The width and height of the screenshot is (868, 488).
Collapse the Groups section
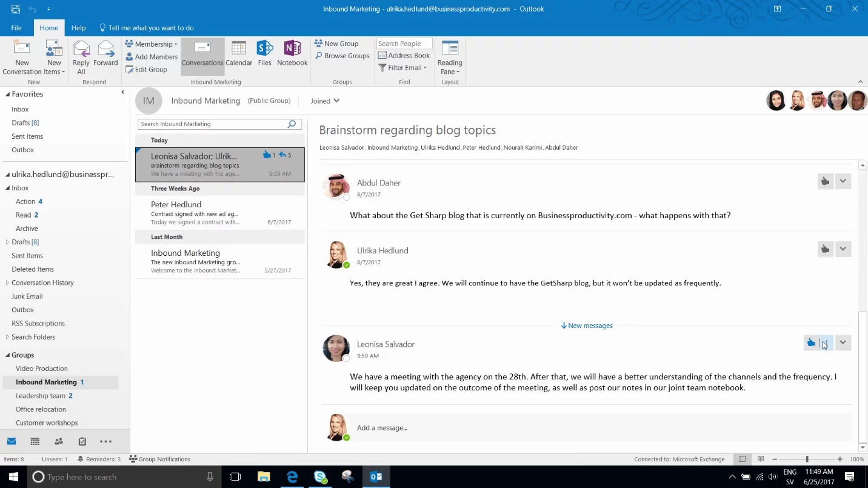8,355
